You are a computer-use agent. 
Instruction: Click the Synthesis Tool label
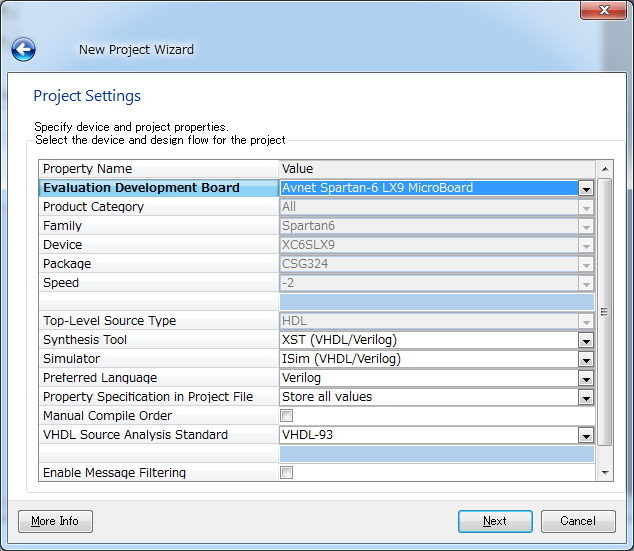(85, 340)
